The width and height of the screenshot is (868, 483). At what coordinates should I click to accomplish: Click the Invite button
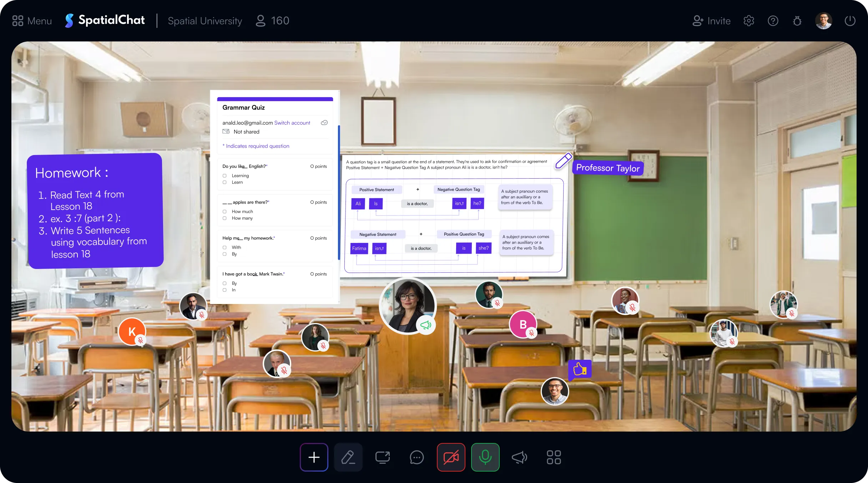tap(712, 21)
